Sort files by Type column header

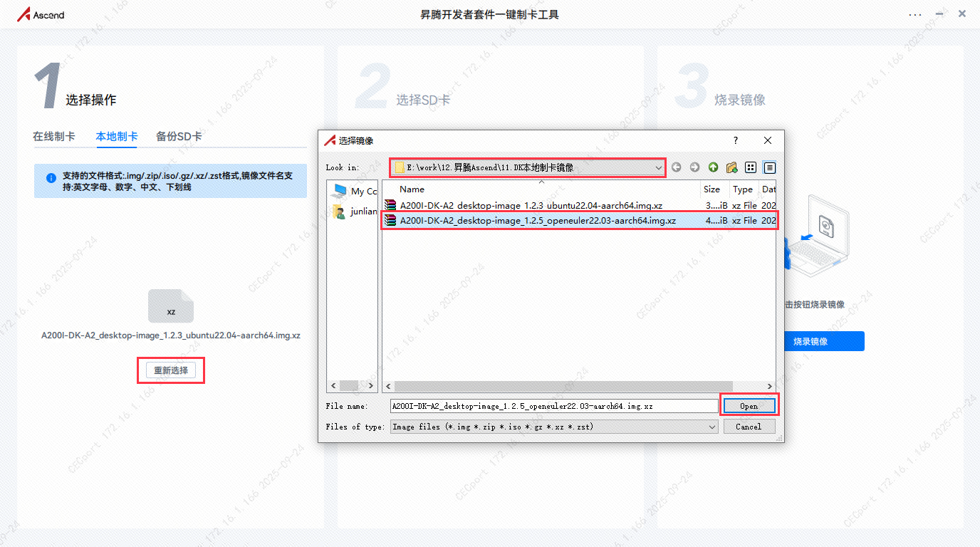point(744,189)
